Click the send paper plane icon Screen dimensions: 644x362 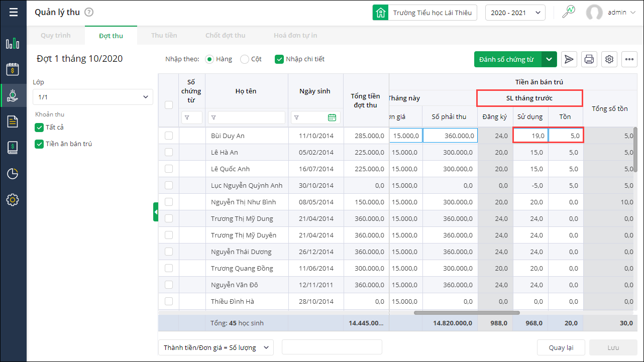tap(569, 59)
